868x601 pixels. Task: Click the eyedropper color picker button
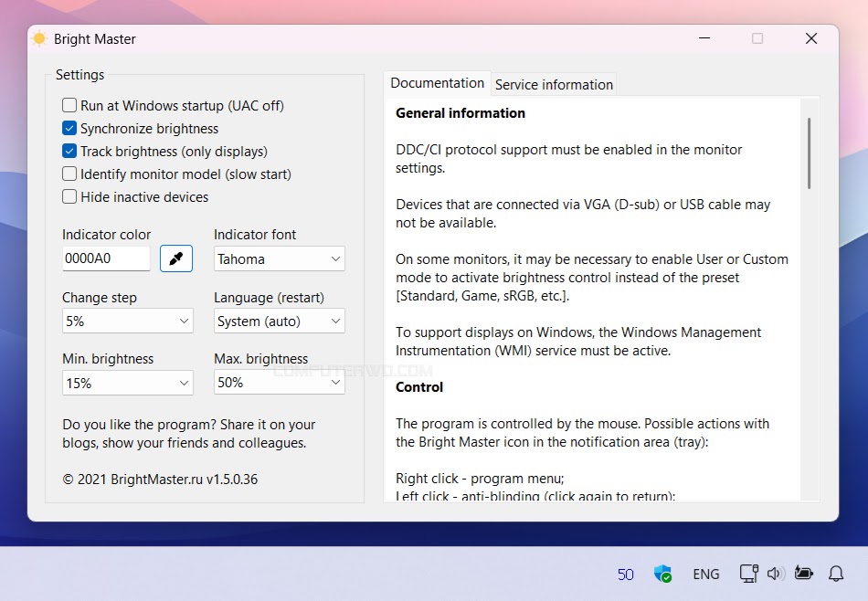176,258
